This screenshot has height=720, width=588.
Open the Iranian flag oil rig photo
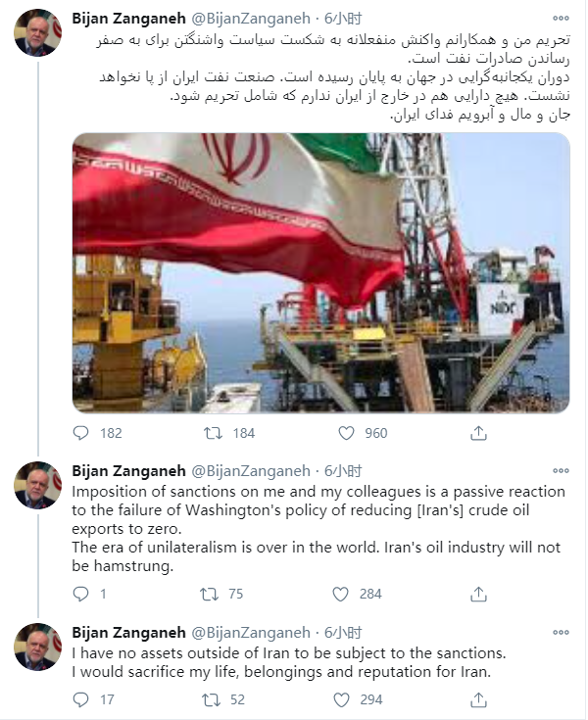pos(321,272)
